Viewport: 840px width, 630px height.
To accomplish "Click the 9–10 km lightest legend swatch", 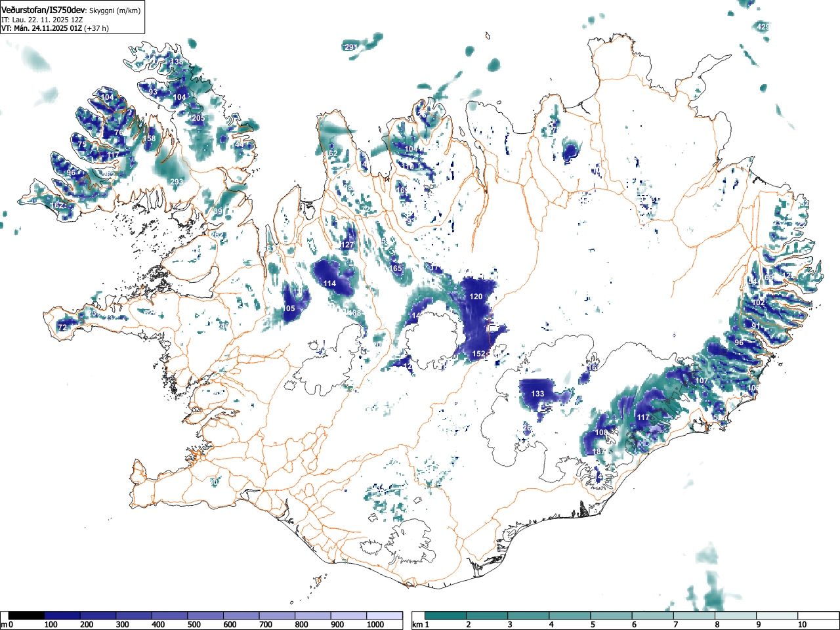I will [778, 616].
